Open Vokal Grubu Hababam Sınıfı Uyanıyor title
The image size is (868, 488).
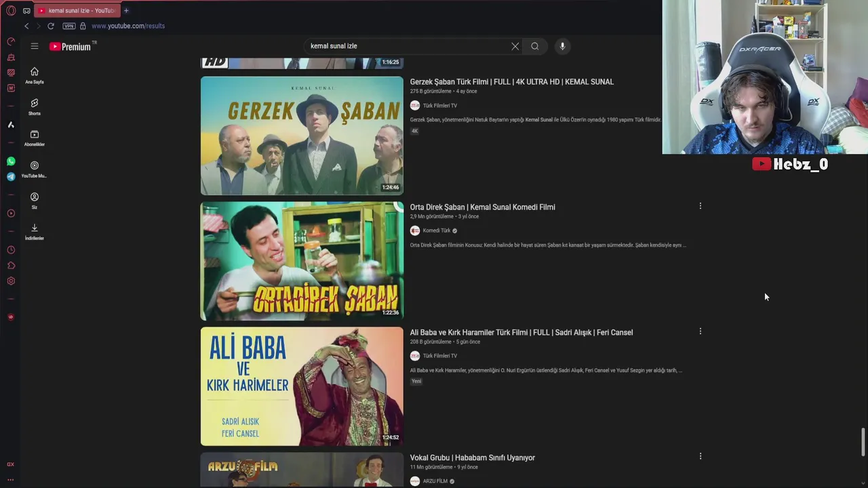(473, 458)
